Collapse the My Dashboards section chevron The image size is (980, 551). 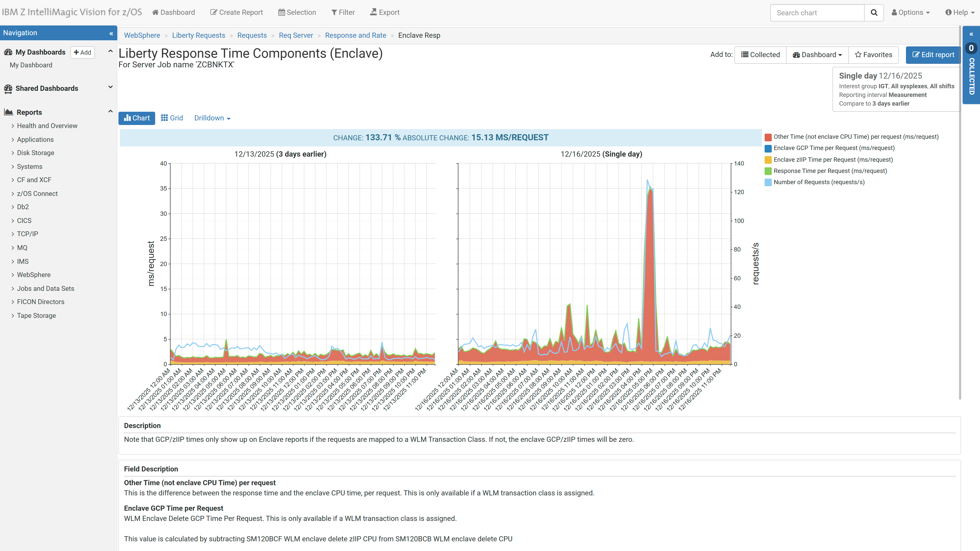tap(110, 51)
